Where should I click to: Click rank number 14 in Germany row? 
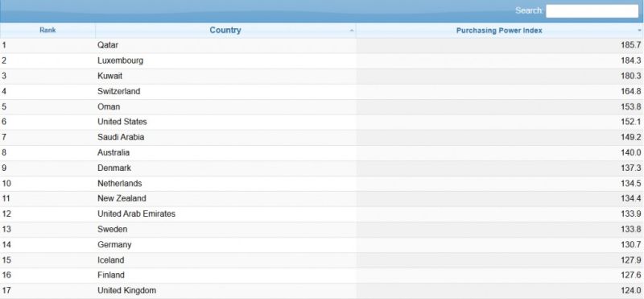point(6,245)
